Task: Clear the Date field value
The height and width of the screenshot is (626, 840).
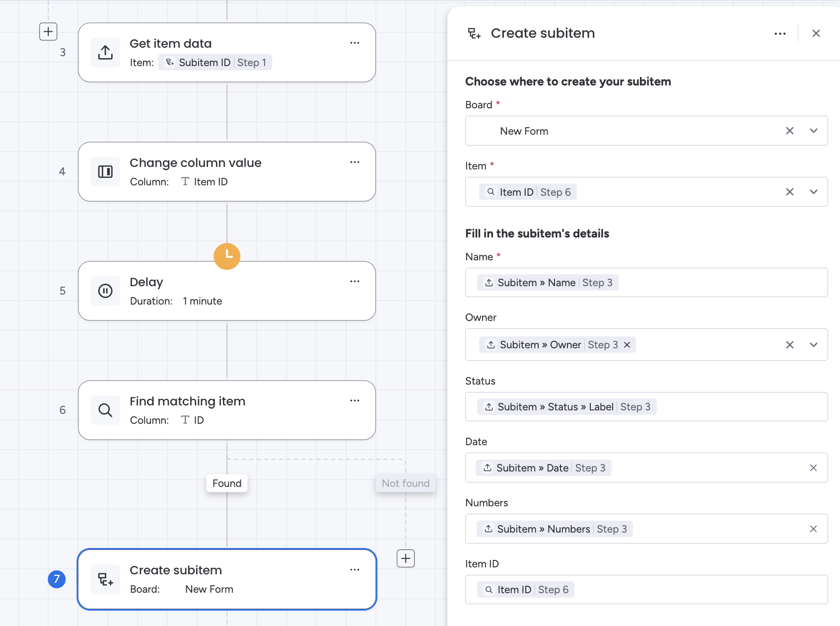Action: (x=813, y=468)
